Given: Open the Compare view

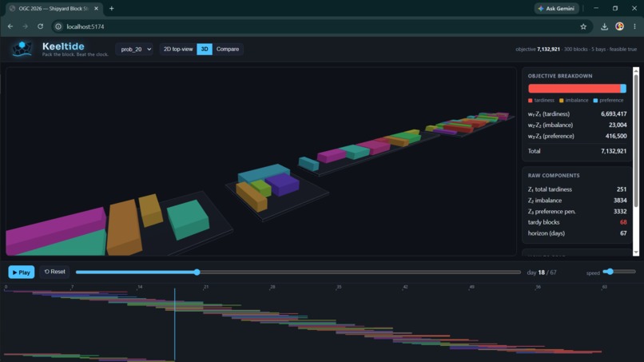Looking at the screenshot, I should 228,49.
